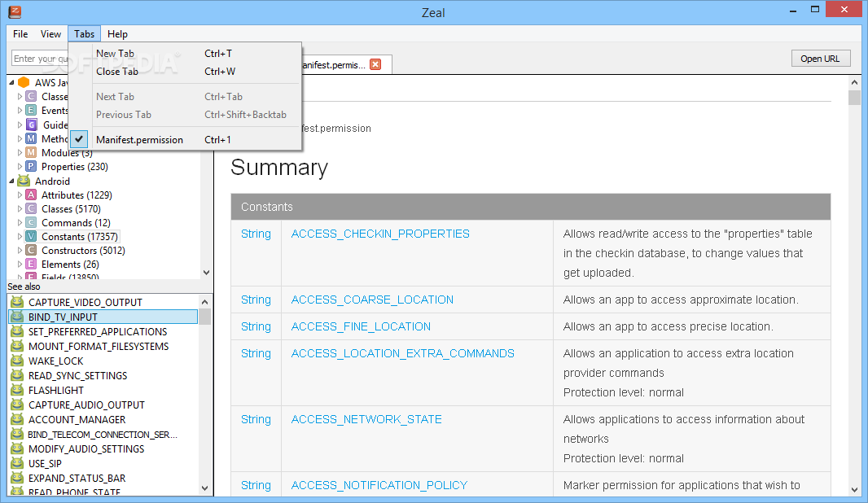The width and height of the screenshot is (868, 503).
Task: Click Android icon beside MODIFY_AUDIO_SETTINGS
Action: [18, 448]
